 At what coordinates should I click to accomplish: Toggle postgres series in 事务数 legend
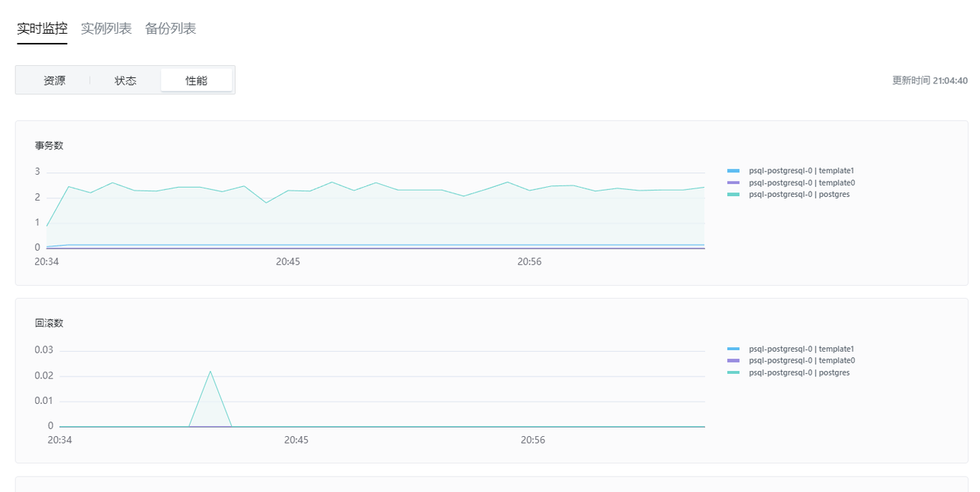tap(788, 195)
